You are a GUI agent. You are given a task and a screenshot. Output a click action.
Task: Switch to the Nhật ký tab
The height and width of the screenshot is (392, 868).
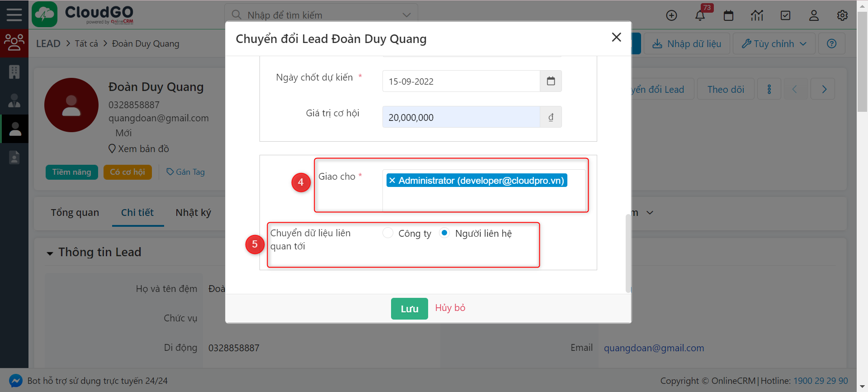click(193, 213)
